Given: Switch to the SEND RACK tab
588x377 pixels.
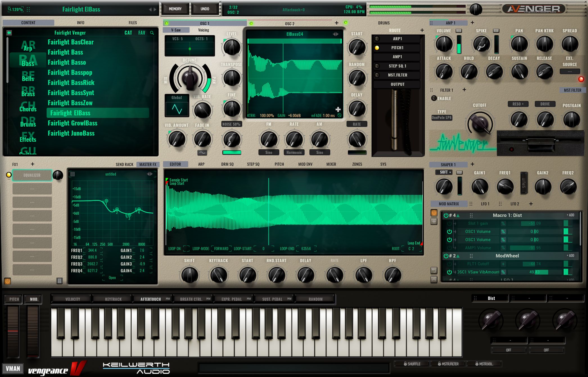Looking at the screenshot, I should pyautogui.click(x=124, y=165).
